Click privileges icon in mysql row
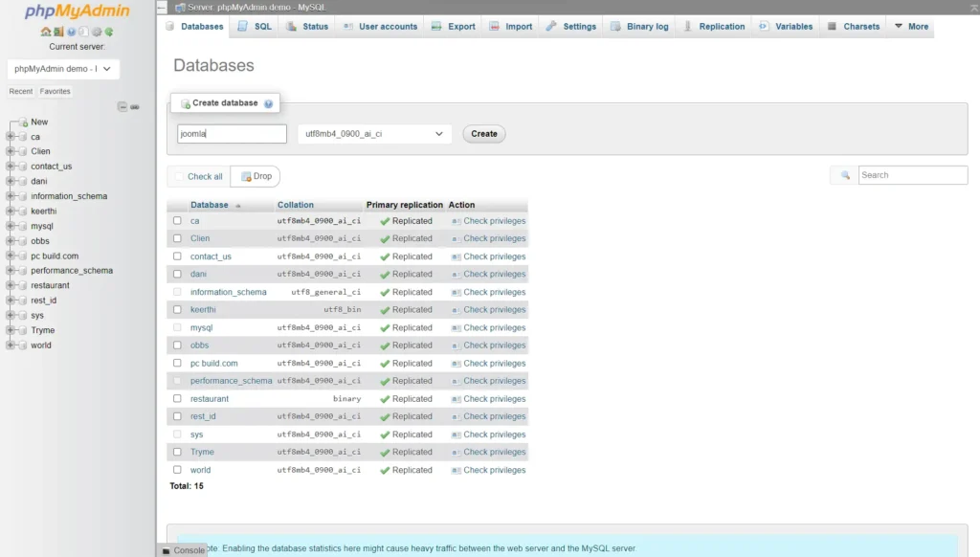 [456, 328]
